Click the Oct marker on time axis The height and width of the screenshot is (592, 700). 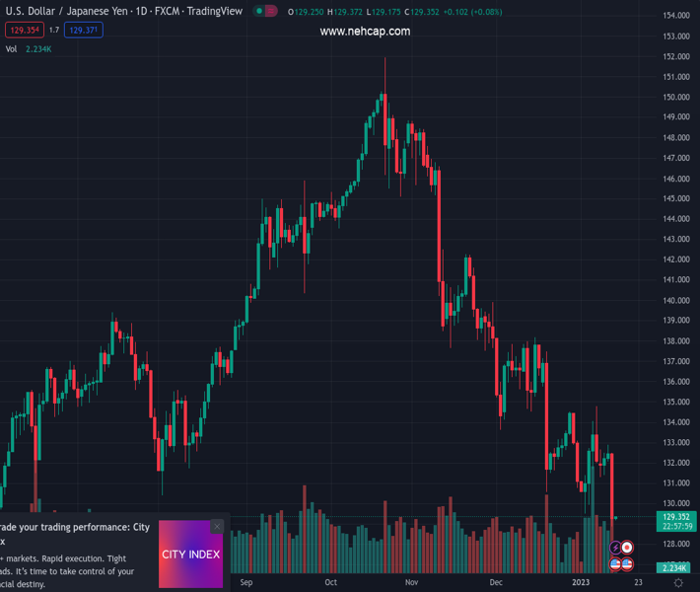click(x=331, y=582)
